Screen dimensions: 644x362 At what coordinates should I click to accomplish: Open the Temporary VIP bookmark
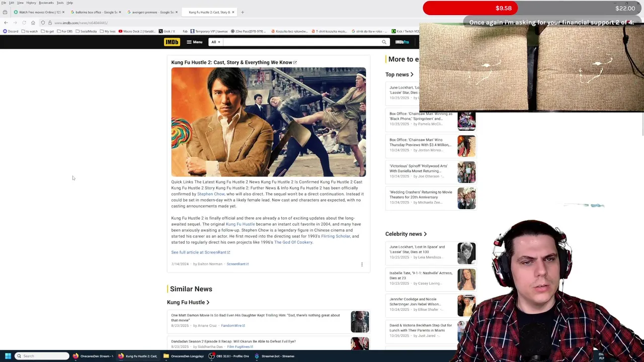(x=209, y=31)
